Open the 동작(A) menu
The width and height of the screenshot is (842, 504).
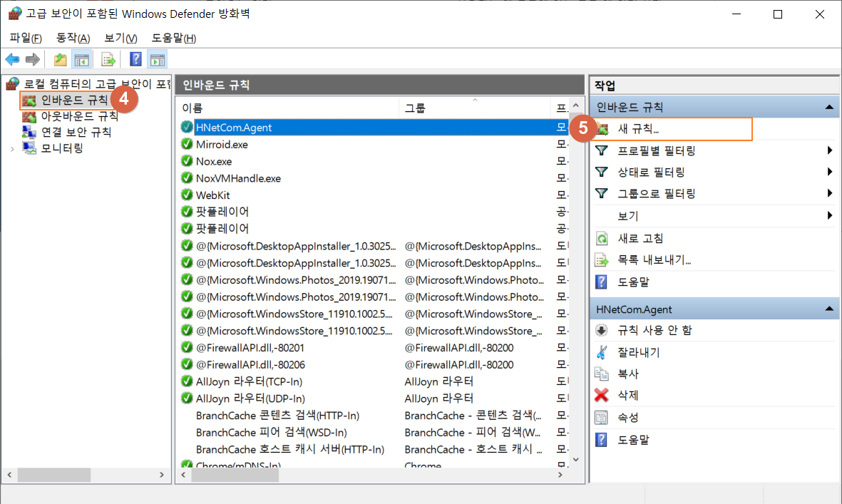[x=73, y=38]
